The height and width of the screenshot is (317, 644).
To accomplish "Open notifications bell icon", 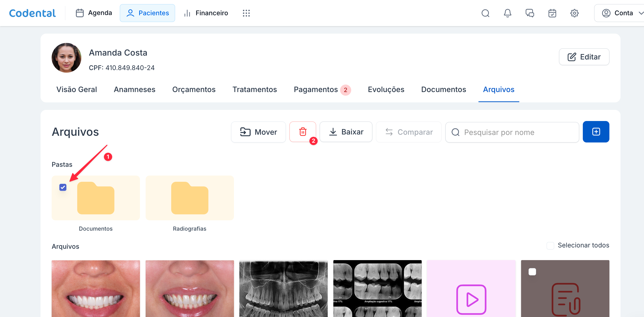I will pyautogui.click(x=507, y=13).
